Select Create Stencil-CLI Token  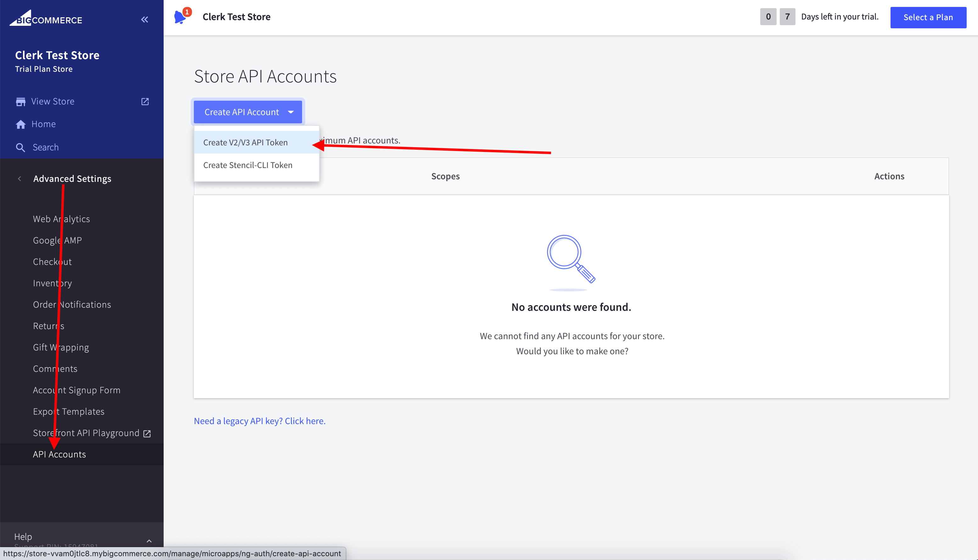248,165
